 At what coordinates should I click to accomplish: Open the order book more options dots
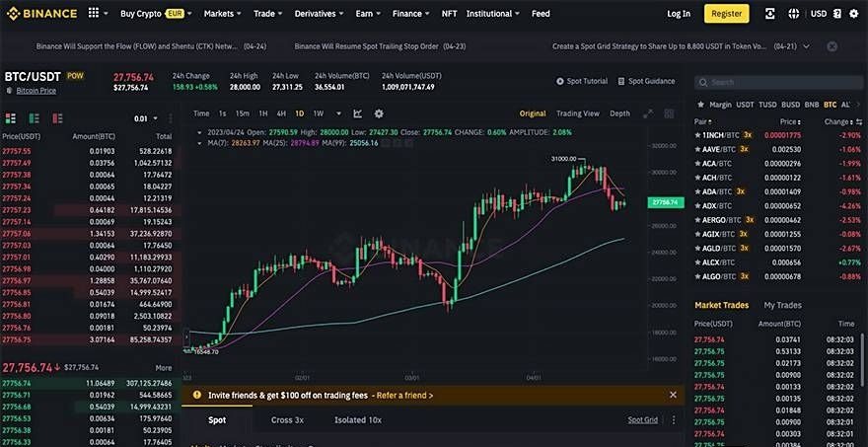click(171, 118)
